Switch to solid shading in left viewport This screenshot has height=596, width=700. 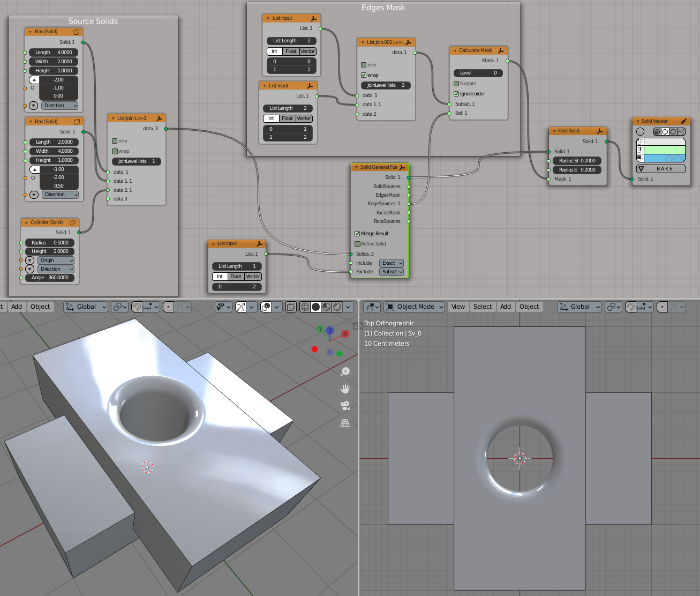(315, 307)
